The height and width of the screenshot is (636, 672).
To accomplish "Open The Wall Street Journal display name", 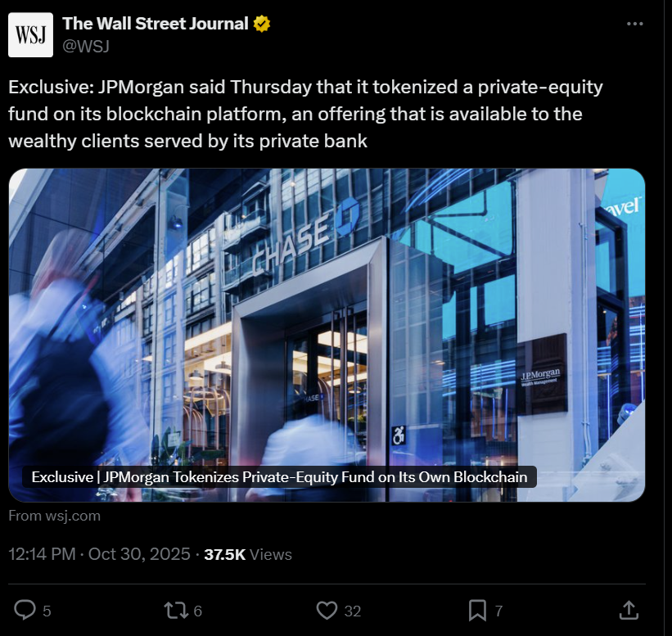I will click(156, 24).
